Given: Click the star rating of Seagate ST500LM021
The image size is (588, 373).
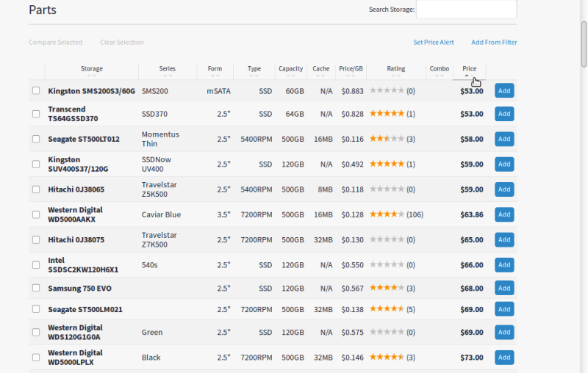Looking at the screenshot, I should pyautogui.click(x=387, y=309).
